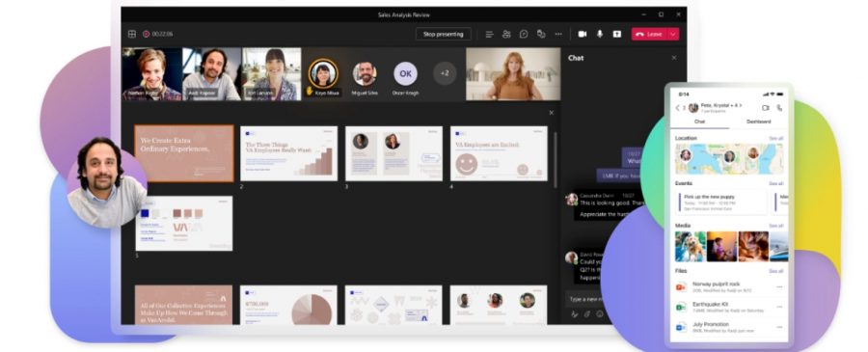Viewport: 868px width, 352px height.
Task: Open the dog photo in Media
Action: [691, 246]
